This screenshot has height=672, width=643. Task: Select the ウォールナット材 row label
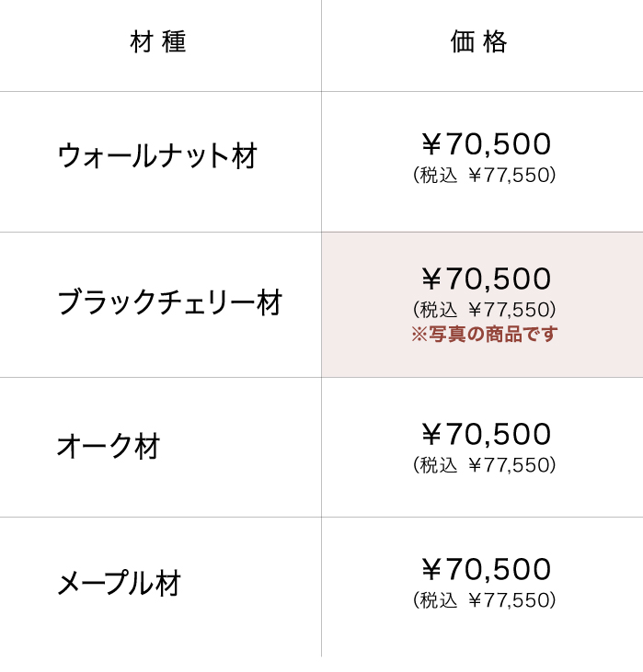pyautogui.click(x=157, y=156)
